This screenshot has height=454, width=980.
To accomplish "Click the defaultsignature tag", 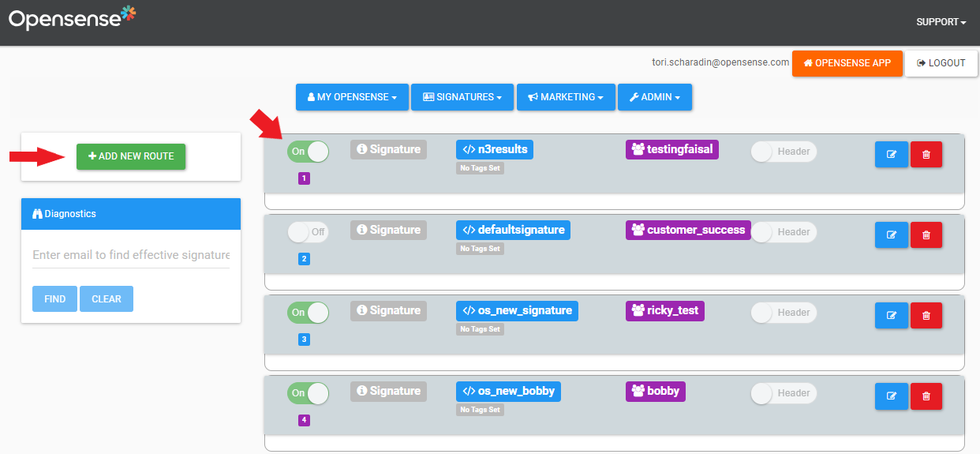I will coord(513,230).
